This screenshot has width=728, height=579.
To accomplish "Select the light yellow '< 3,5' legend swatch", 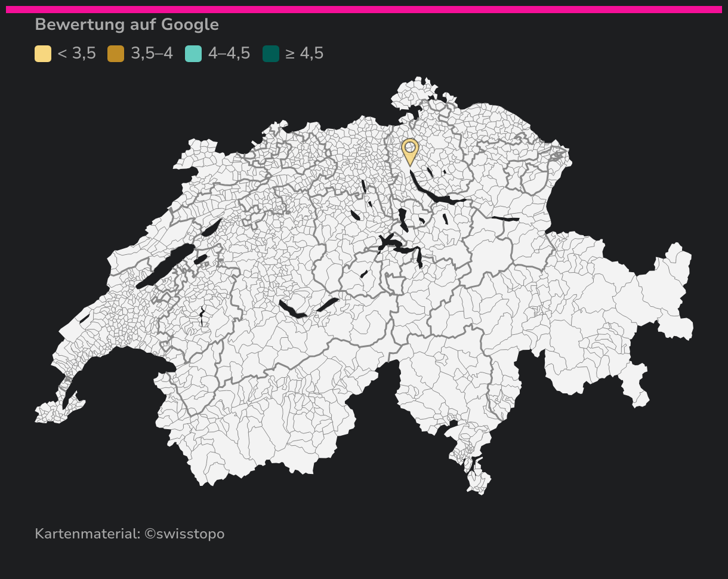I will click(43, 54).
